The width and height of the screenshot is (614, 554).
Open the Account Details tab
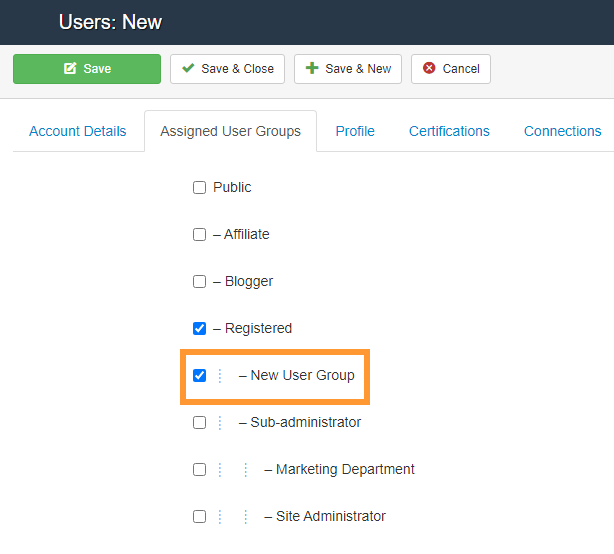[78, 131]
